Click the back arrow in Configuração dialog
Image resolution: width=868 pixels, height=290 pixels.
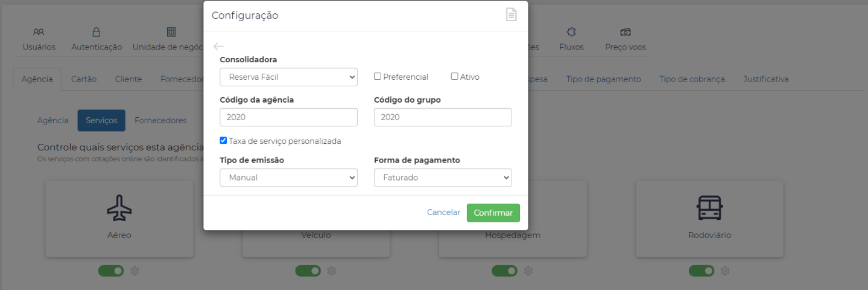(x=218, y=47)
